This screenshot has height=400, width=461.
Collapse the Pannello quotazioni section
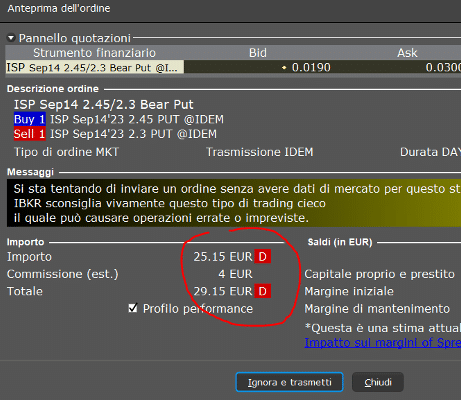(11, 38)
